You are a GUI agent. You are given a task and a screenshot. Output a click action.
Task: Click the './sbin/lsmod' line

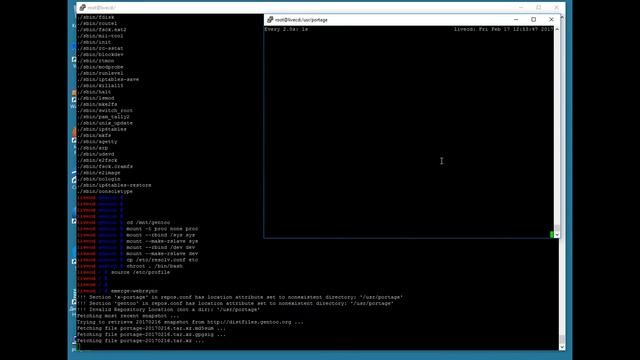point(96,98)
